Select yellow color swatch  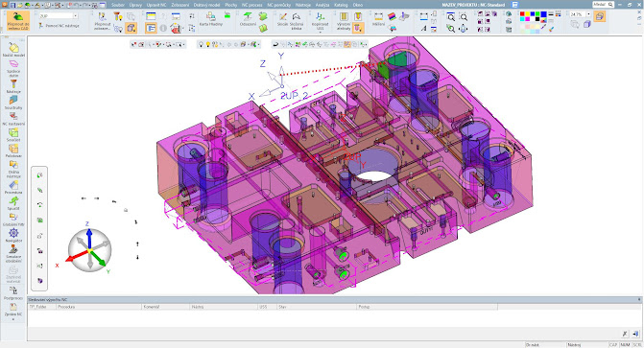(x=527, y=14)
